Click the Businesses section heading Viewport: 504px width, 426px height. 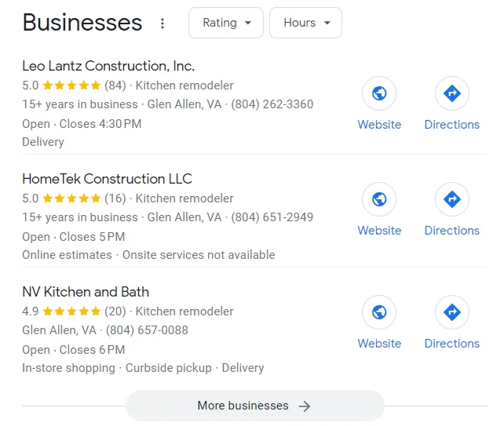click(82, 23)
